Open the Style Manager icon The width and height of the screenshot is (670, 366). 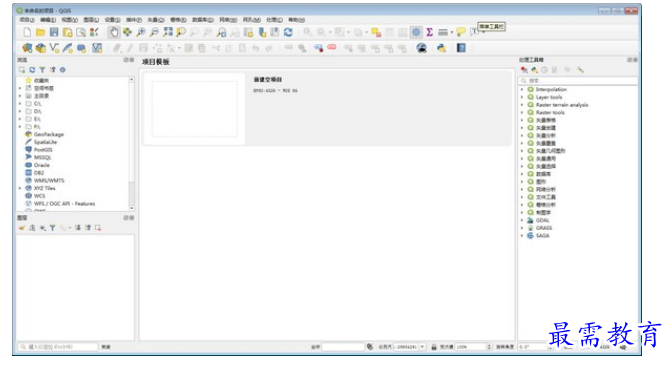pyautogui.click(x=94, y=32)
